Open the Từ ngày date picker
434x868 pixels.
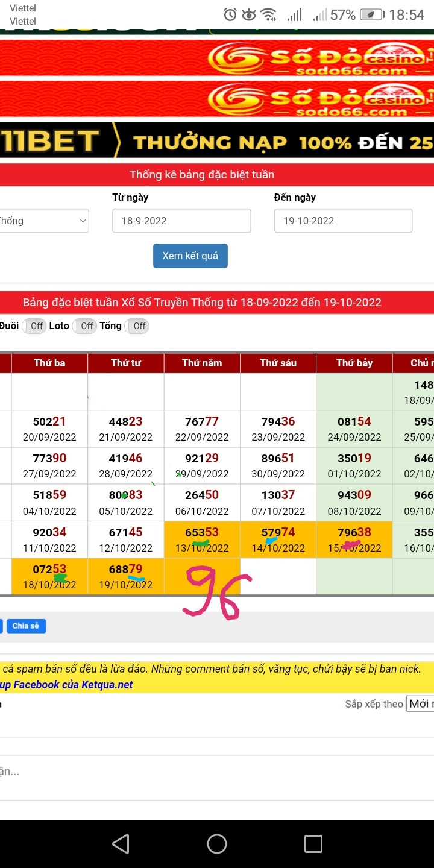tap(181, 221)
